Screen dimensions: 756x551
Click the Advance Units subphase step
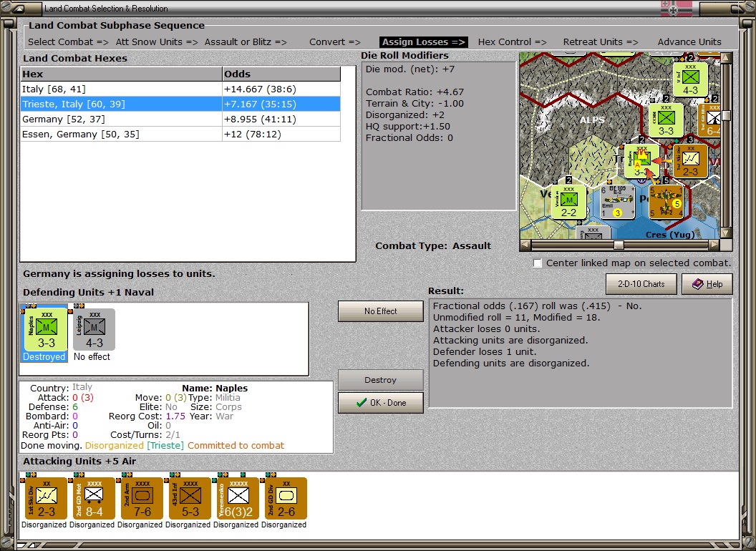tap(689, 42)
